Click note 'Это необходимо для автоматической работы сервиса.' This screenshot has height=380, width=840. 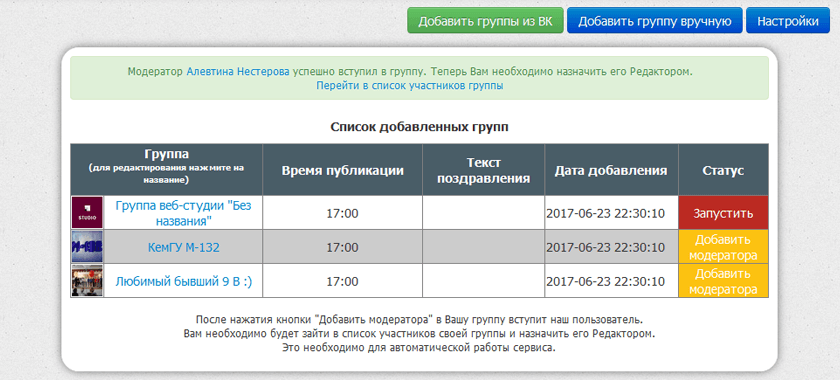pyautogui.click(x=419, y=348)
